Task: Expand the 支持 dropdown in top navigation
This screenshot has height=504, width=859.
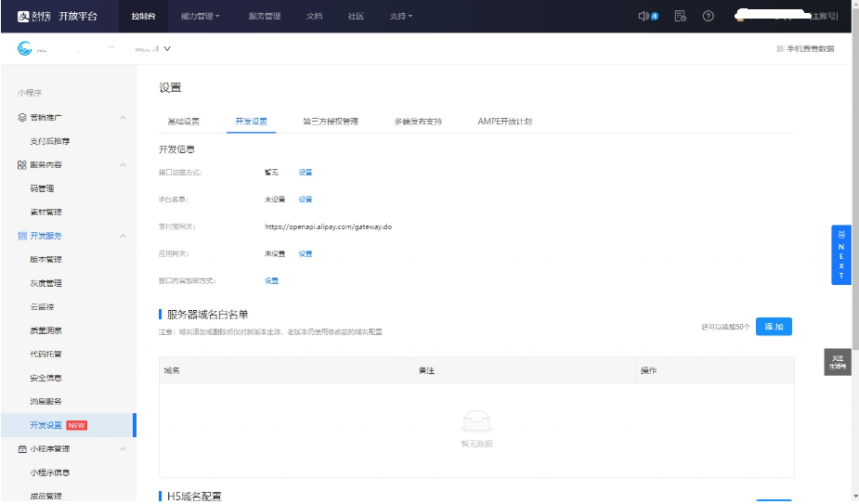Action: (400, 16)
